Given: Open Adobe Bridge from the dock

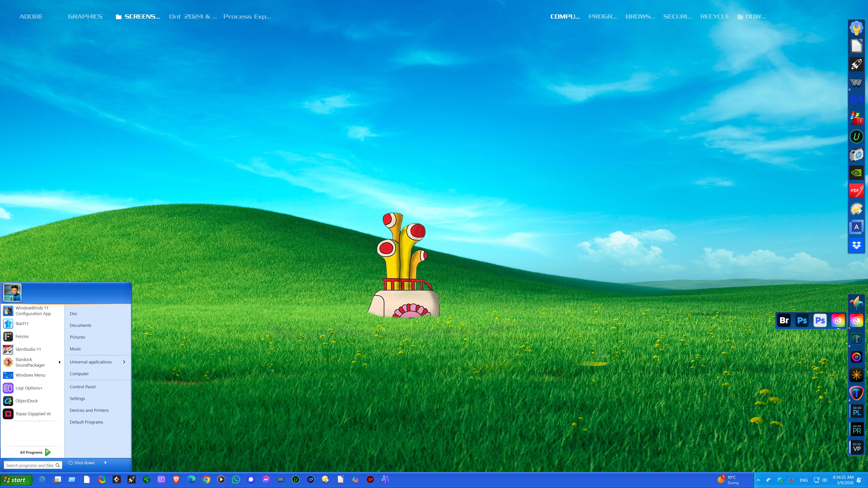Looking at the screenshot, I should pos(784,320).
